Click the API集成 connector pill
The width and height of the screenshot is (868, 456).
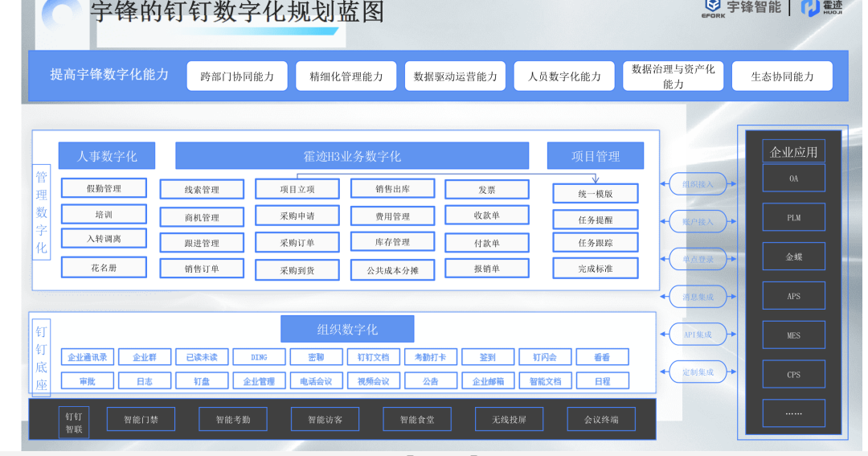[x=698, y=335]
